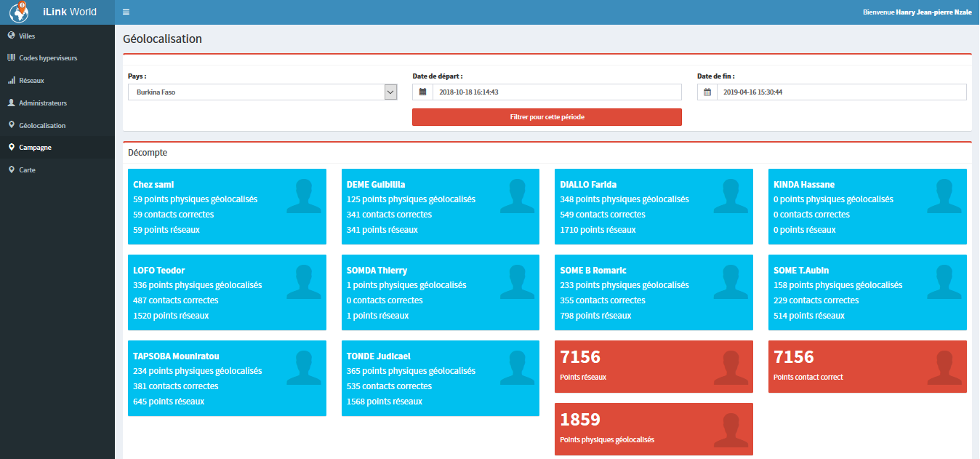Click the calendar icon for Date de fin
Image resolution: width=980 pixels, height=459 pixels.
click(x=707, y=92)
